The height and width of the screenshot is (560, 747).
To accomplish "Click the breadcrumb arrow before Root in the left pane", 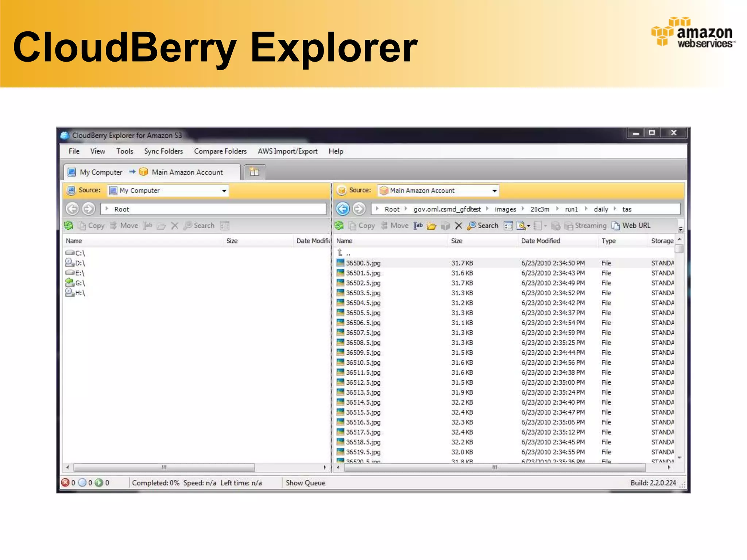I will [x=107, y=209].
